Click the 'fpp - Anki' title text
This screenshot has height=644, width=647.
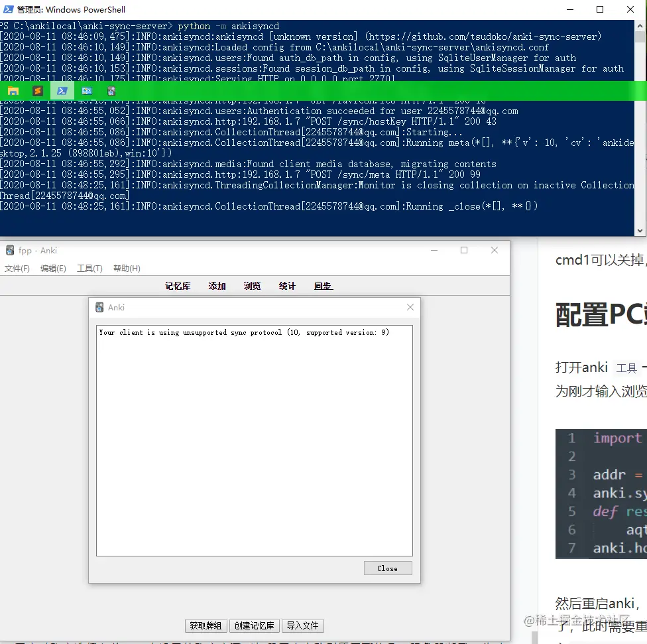(x=38, y=251)
